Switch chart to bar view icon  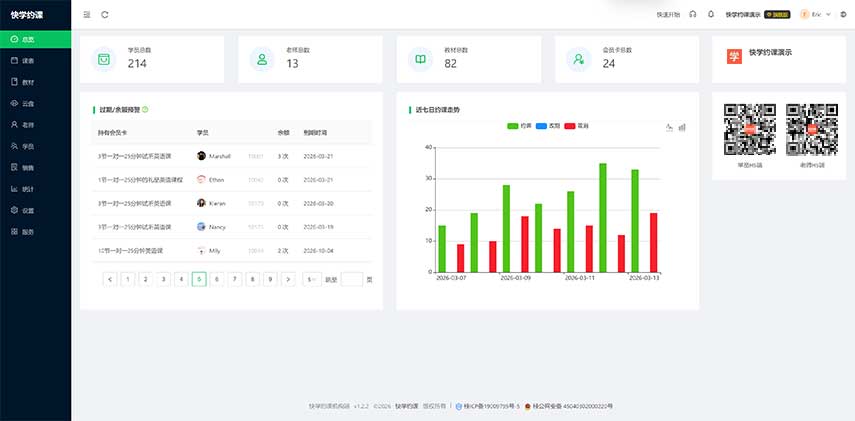(682, 127)
